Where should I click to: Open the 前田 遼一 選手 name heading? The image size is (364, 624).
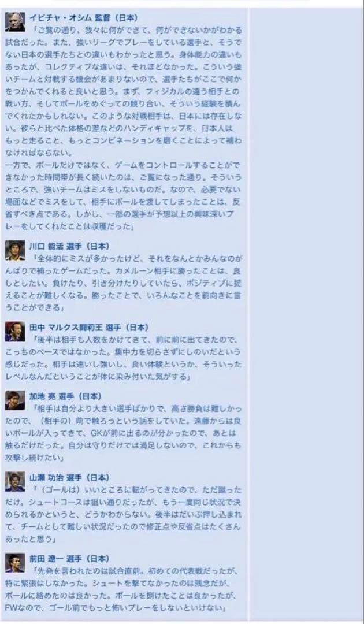point(69,558)
